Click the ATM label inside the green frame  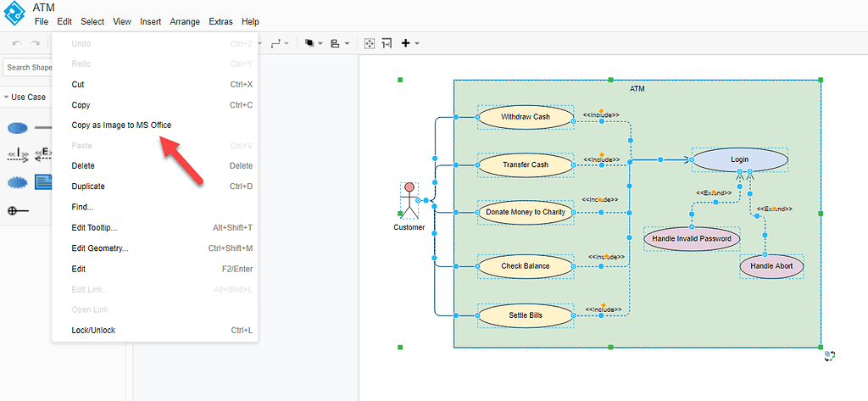[x=637, y=89]
